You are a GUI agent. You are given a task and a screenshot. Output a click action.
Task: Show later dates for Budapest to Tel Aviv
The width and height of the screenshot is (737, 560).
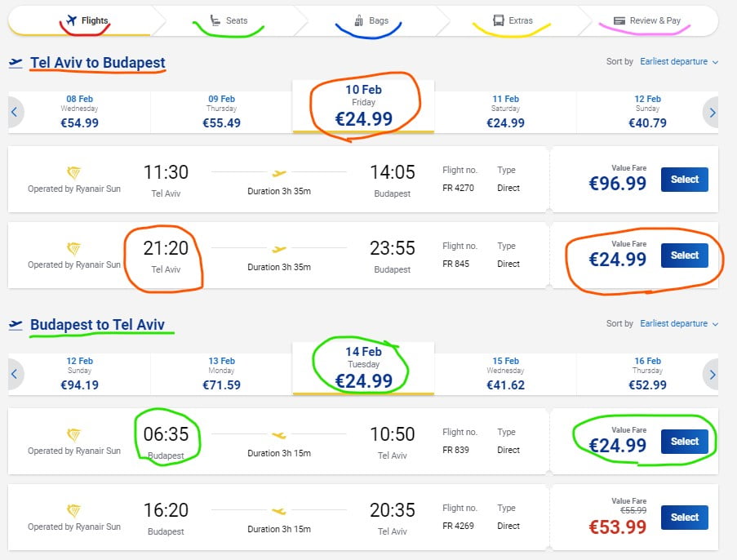[x=713, y=375]
